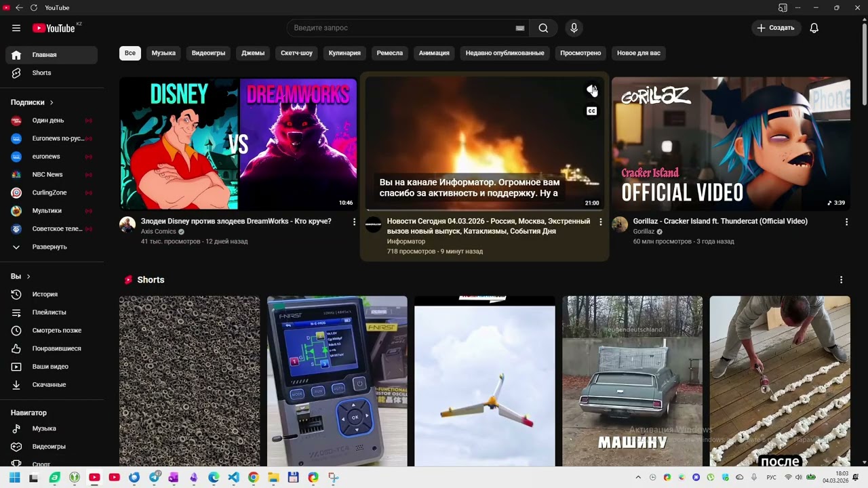Start voice search with the microphone
Image resolution: width=868 pixels, height=488 pixels.
[574, 28]
